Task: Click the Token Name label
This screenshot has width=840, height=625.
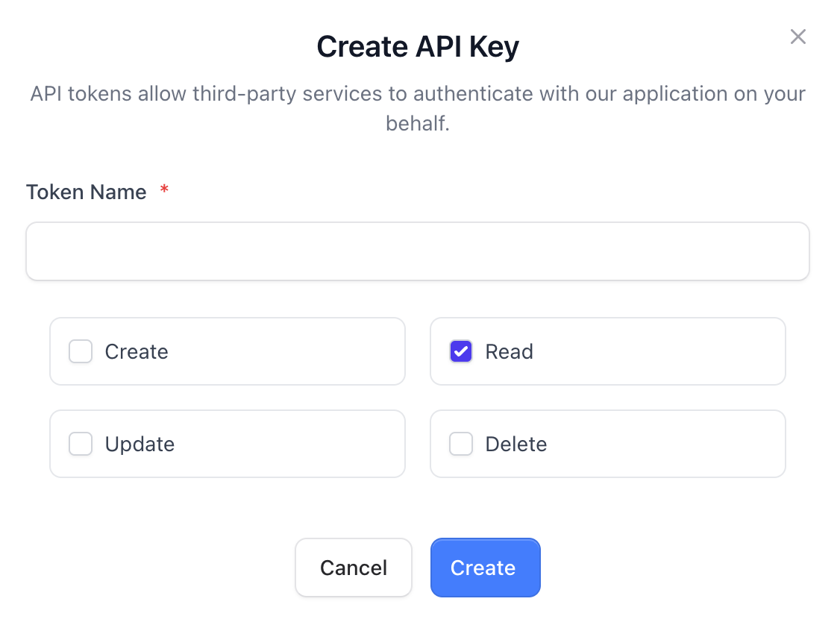Action: click(86, 192)
